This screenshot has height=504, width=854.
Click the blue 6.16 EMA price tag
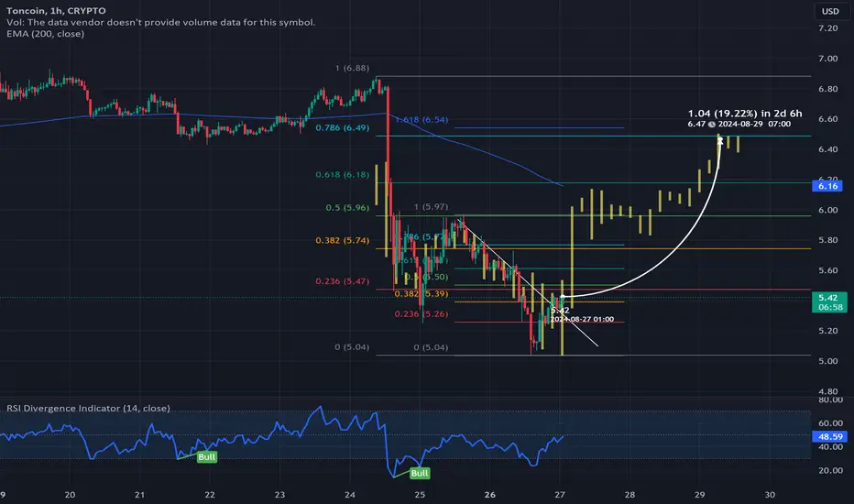tap(827, 186)
